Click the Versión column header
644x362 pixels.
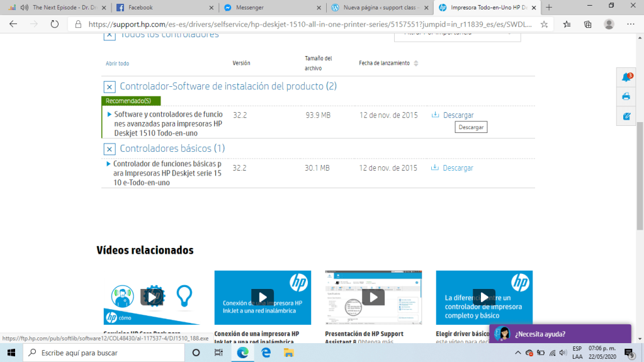click(x=241, y=63)
